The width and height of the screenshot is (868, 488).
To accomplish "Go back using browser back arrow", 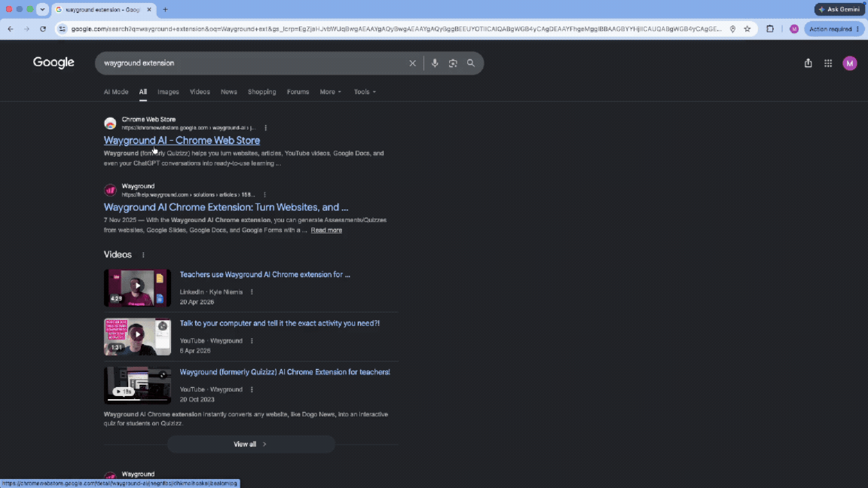I will [x=11, y=29].
